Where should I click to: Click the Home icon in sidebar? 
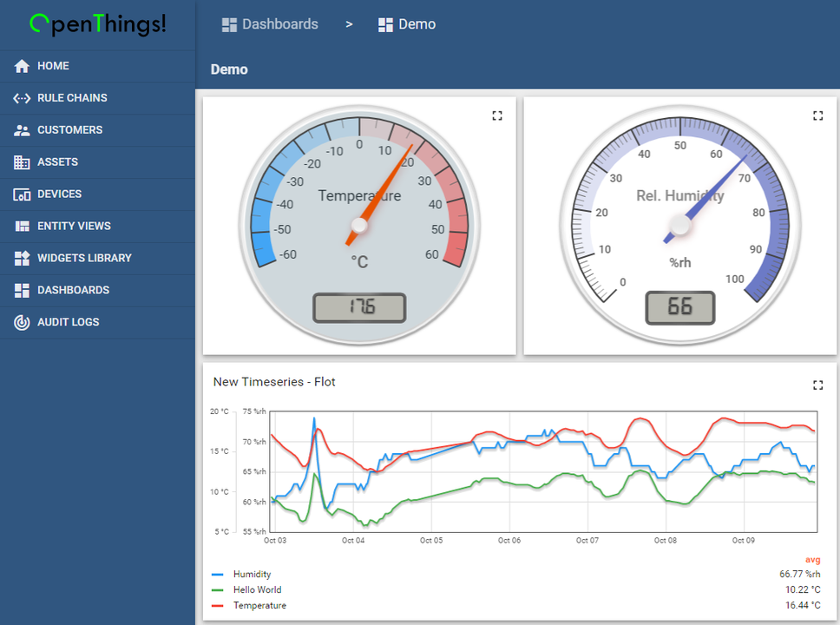coord(22,66)
